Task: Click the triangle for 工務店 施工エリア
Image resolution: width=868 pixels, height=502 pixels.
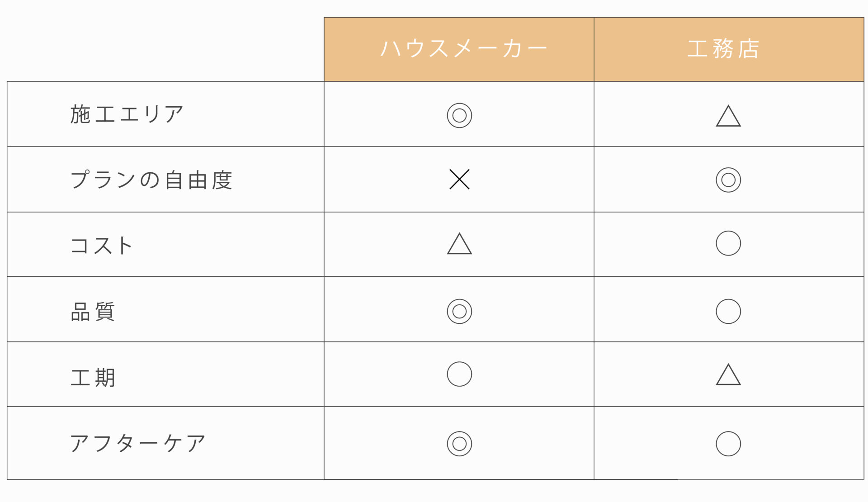Action: [x=728, y=116]
